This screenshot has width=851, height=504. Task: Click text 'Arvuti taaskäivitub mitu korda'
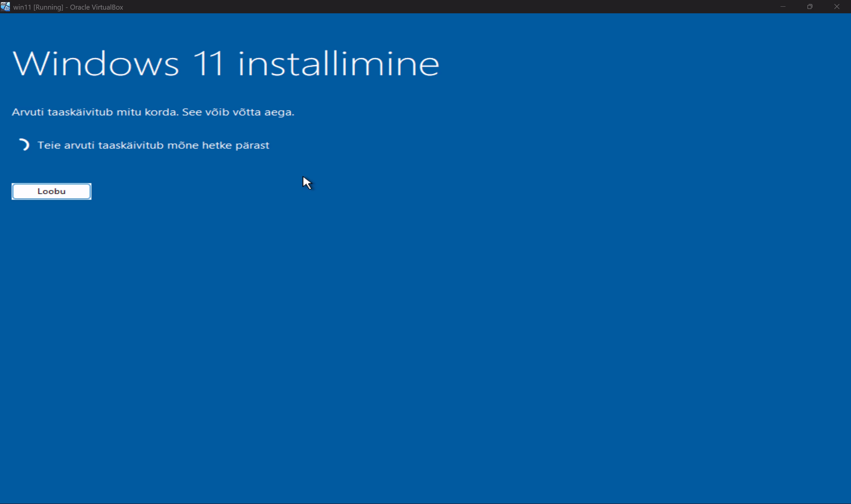pyautogui.click(x=95, y=112)
